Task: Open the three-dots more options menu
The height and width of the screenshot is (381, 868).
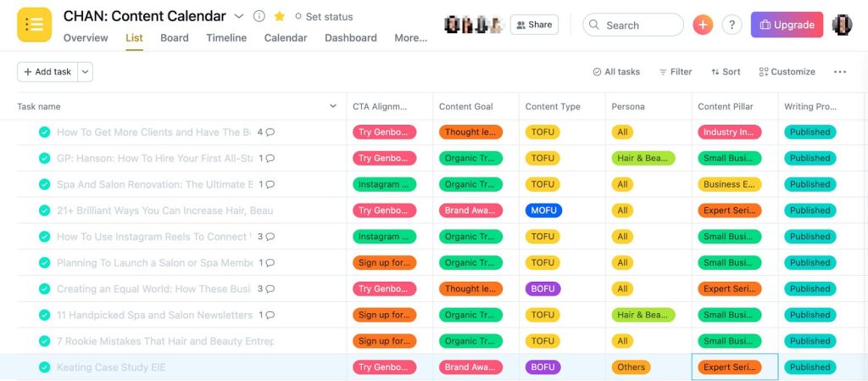Action: [x=840, y=72]
